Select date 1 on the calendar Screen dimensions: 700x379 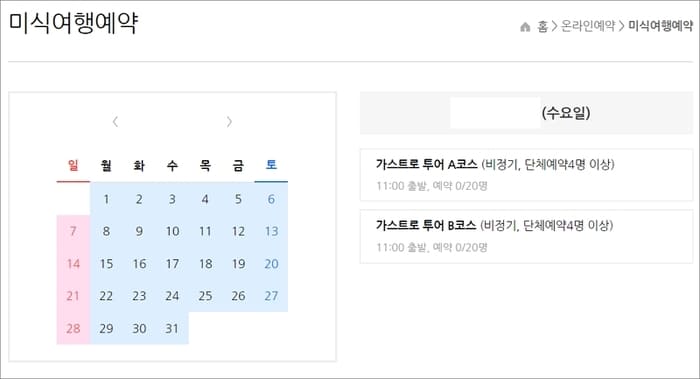coord(106,199)
